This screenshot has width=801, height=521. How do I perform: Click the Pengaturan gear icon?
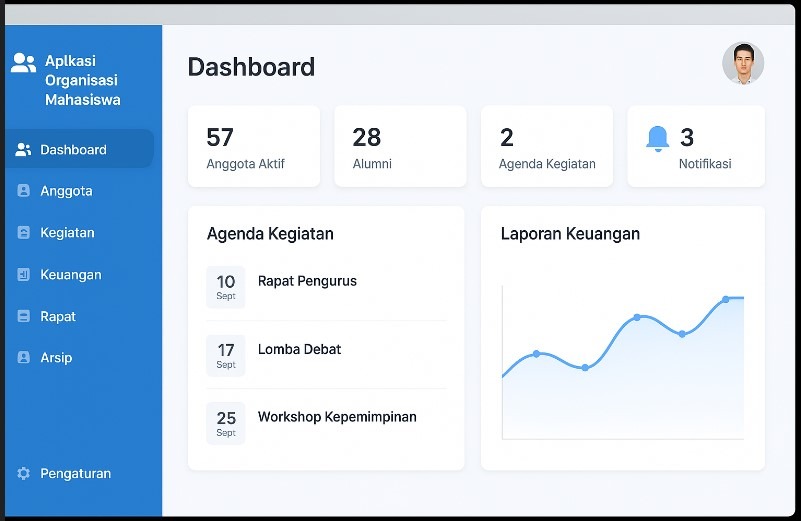[23, 473]
